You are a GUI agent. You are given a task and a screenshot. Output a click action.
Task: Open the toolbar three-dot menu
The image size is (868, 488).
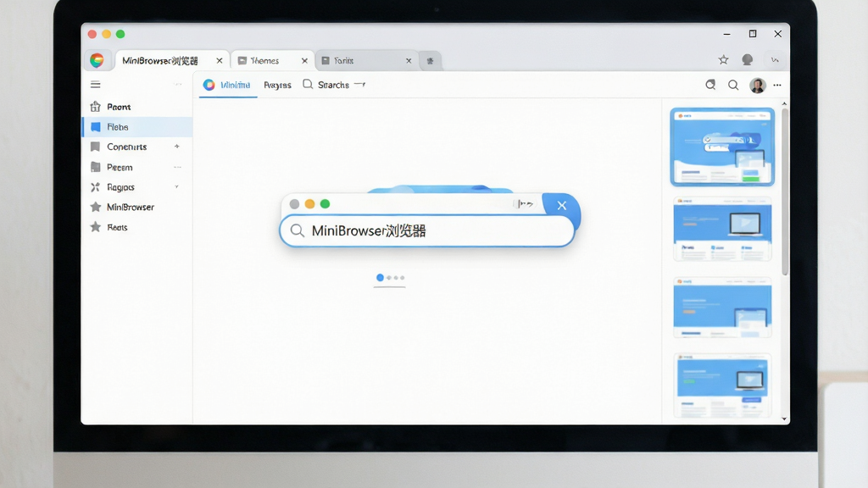click(777, 86)
